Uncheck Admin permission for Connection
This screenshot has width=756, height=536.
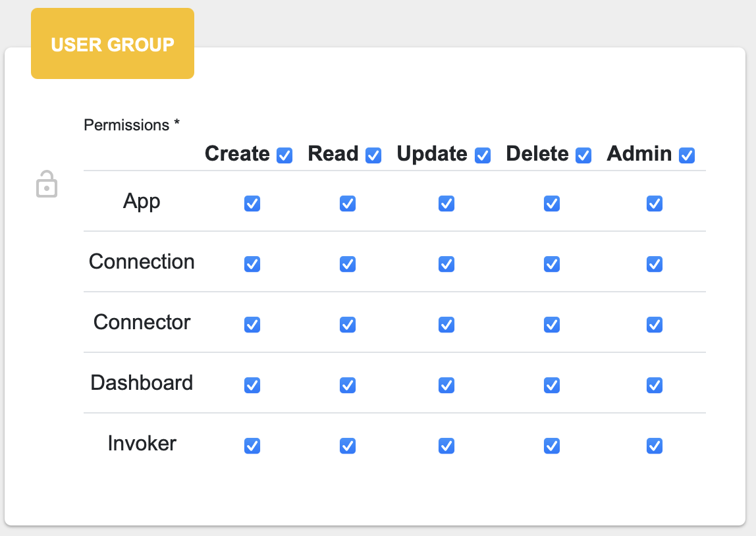655,264
